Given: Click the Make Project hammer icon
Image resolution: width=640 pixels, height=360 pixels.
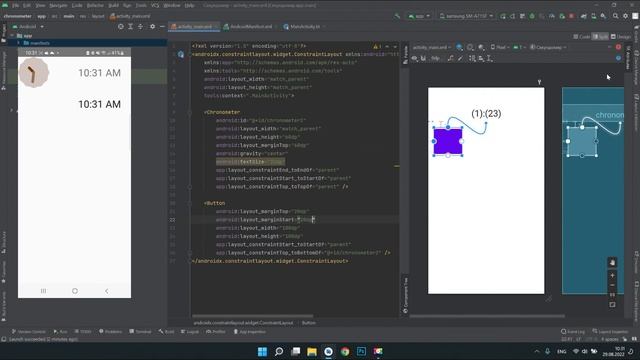Looking at the screenshot, I should (397, 16).
